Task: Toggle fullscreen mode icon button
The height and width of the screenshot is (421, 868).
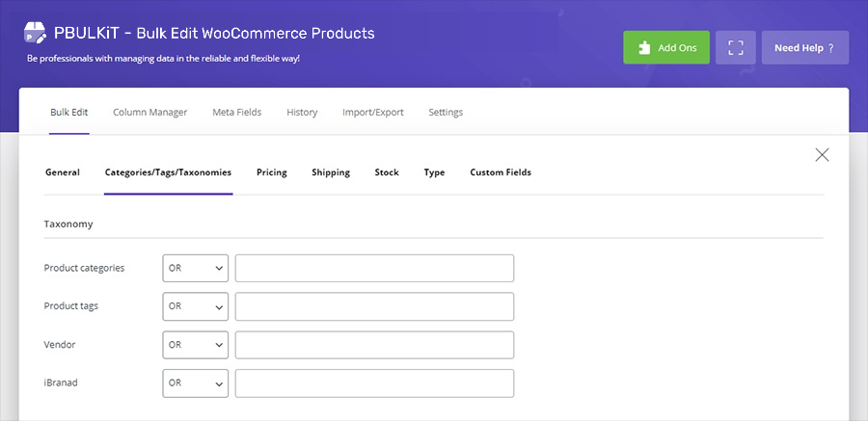Action: 735,47
